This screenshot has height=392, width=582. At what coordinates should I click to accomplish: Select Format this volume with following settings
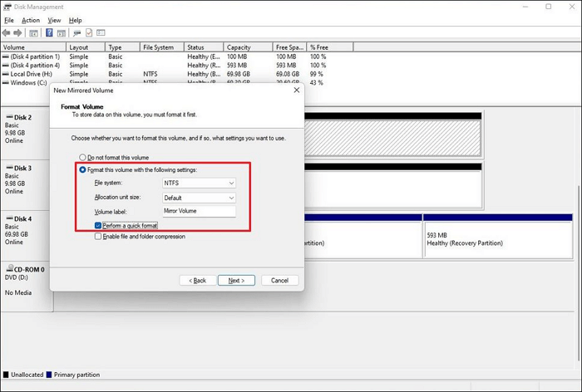(82, 170)
